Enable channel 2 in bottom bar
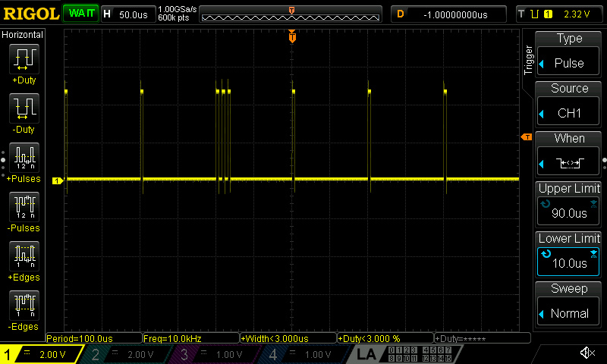The image size is (607, 364). pos(127,354)
